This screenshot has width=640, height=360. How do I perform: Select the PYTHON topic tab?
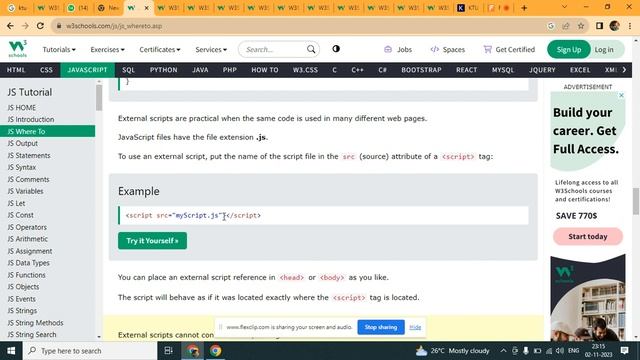pos(163,70)
